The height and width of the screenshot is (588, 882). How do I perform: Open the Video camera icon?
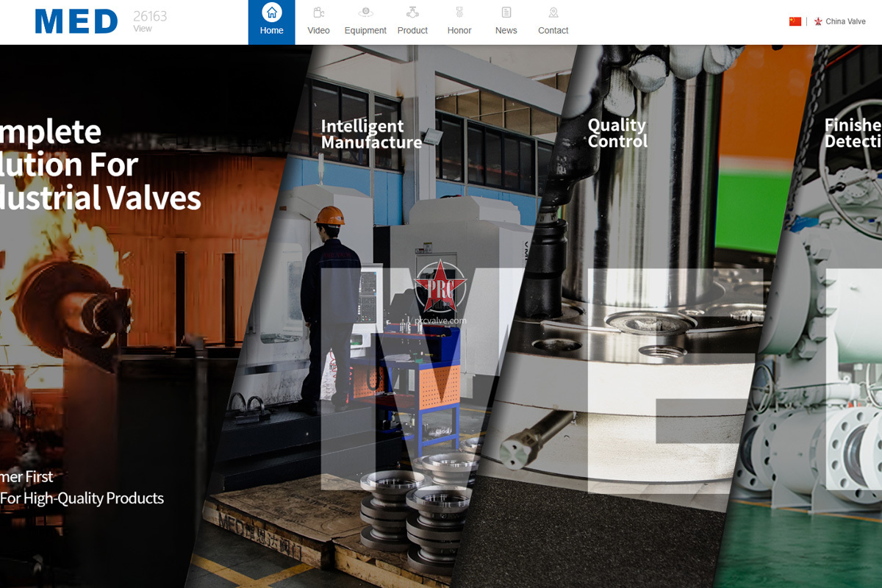click(x=318, y=12)
